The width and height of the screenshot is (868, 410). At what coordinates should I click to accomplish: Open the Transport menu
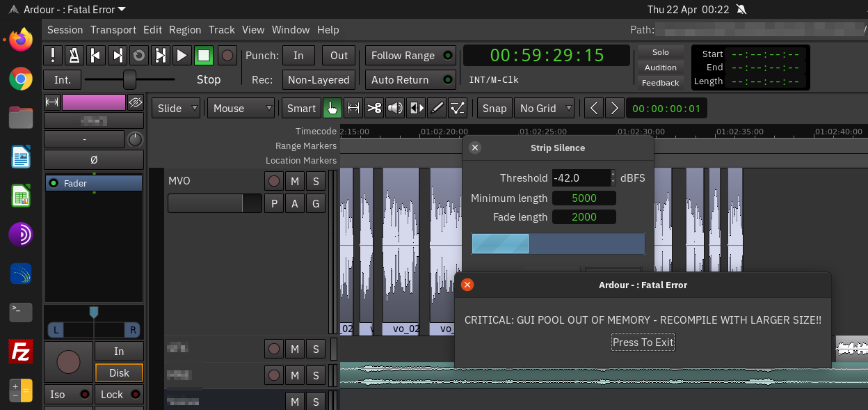point(113,30)
